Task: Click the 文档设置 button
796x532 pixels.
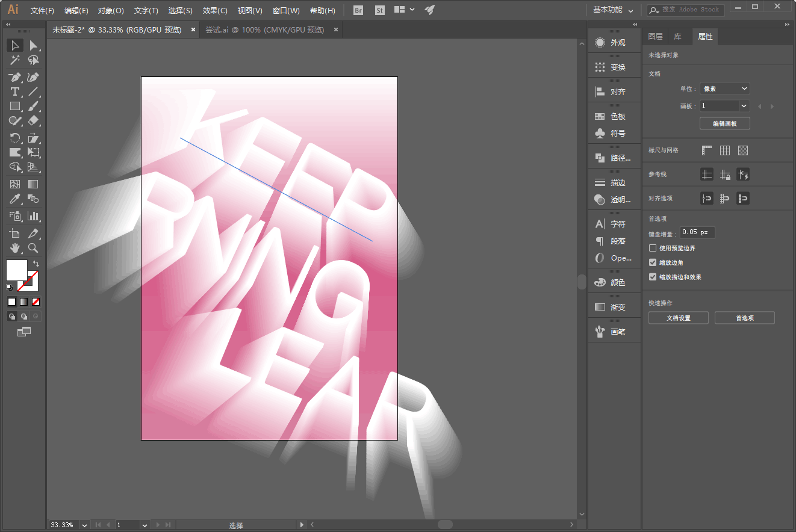Action: click(x=679, y=318)
